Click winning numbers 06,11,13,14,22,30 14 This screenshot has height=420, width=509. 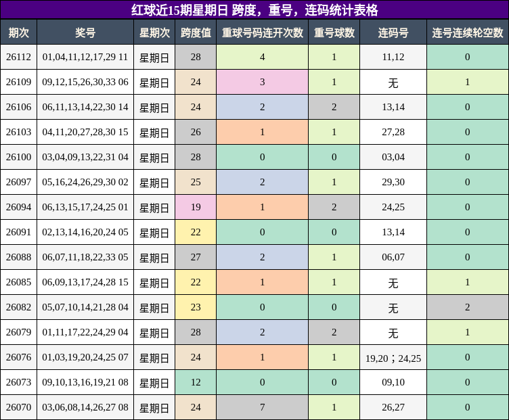pyautogui.click(x=85, y=107)
